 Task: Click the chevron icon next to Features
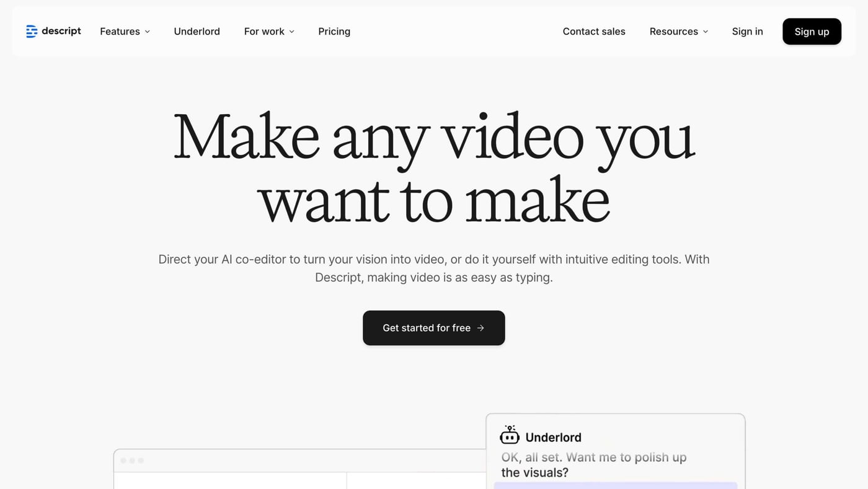click(147, 31)
